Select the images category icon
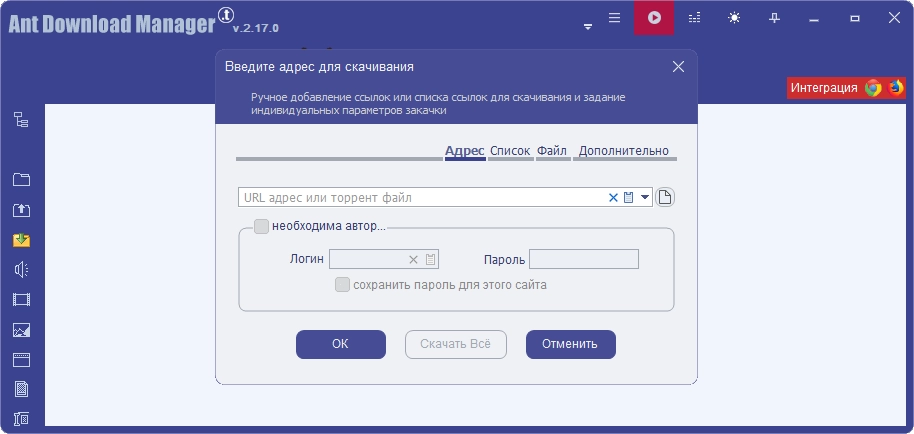 point(22,330)
